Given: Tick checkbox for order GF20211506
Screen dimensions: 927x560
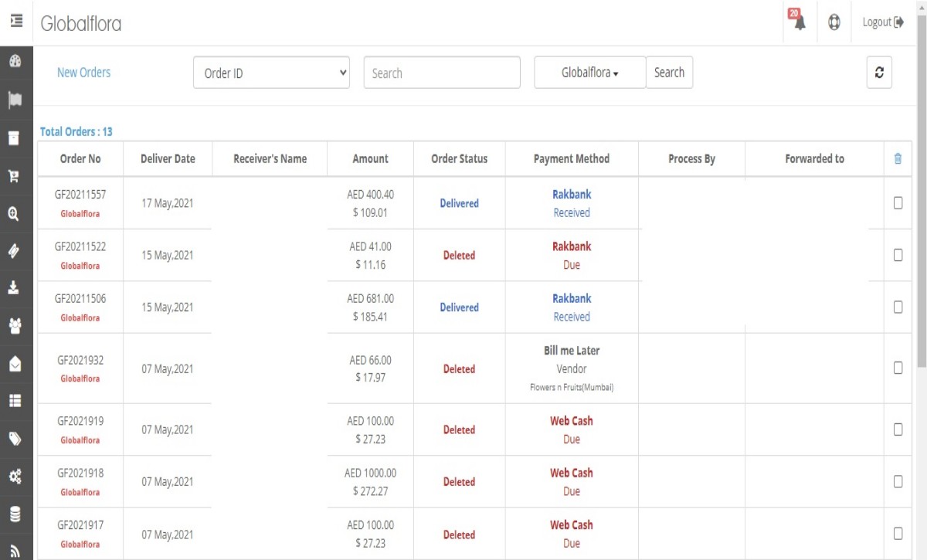Looking at the screenshot, I should [x=898, y=307].
